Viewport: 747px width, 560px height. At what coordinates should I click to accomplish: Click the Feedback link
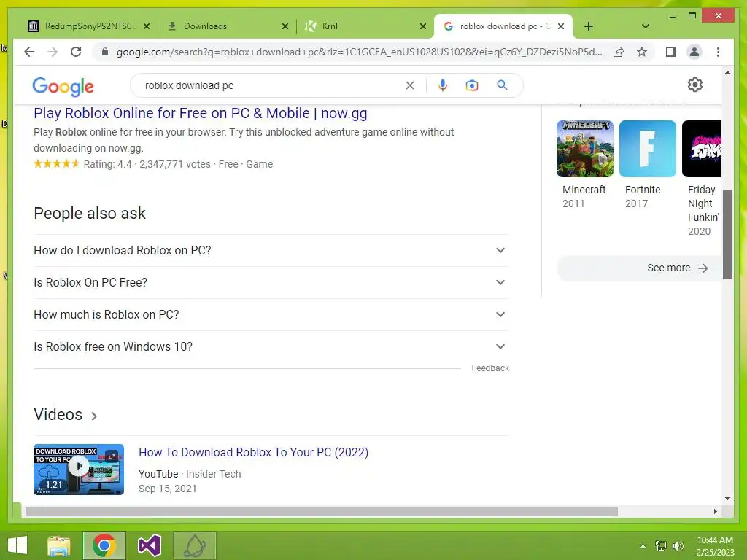[x=490, y=368]
